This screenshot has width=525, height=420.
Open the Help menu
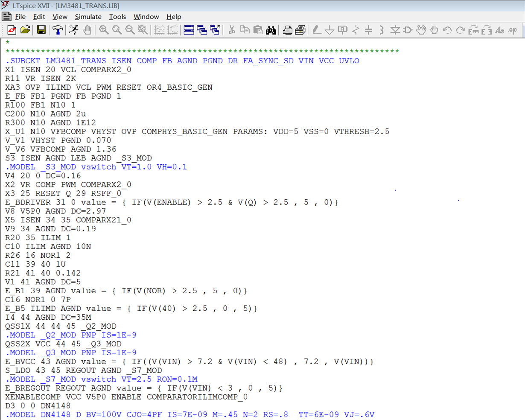tap(174, 17)
